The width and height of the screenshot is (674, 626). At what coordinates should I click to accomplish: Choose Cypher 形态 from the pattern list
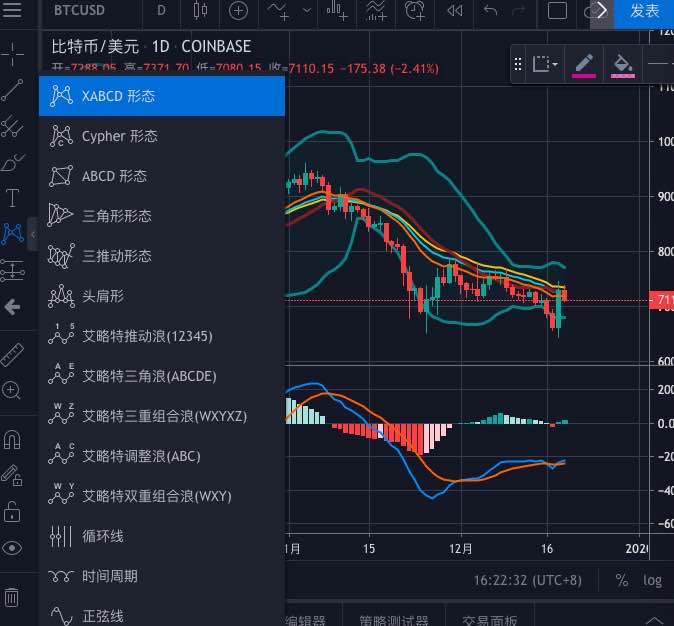click(120, 136)
